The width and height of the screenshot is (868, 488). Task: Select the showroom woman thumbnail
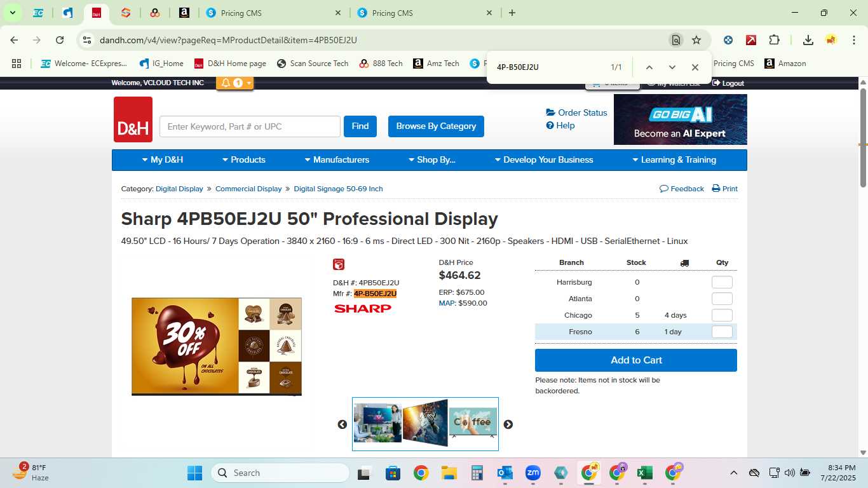pyautogui.click(x=377, y=423)
